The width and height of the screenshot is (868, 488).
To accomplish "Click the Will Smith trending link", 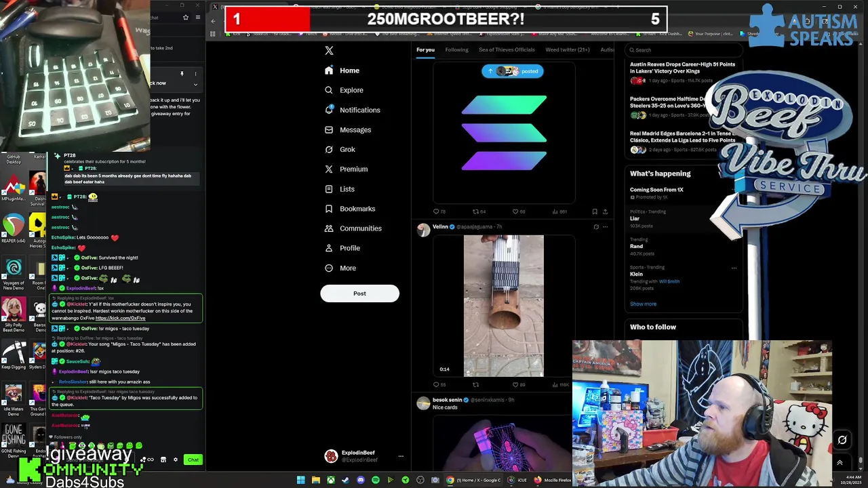I will (669, 281).
